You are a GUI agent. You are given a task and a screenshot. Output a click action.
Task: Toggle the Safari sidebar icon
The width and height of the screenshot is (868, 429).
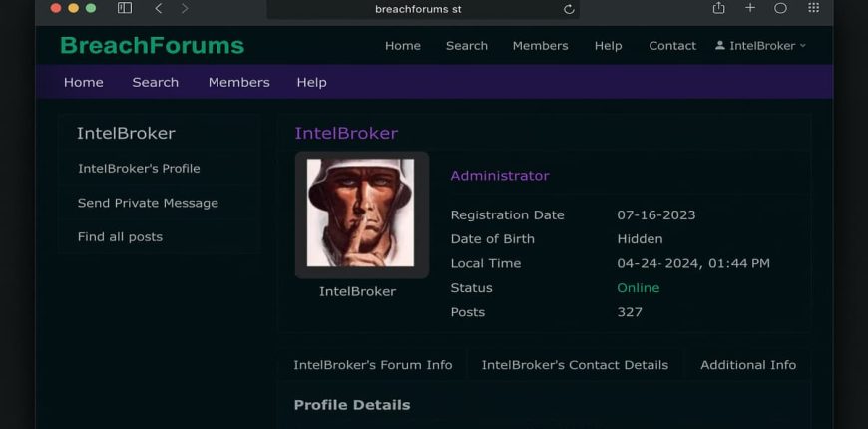pyautogui.click(x=125, y=8)
